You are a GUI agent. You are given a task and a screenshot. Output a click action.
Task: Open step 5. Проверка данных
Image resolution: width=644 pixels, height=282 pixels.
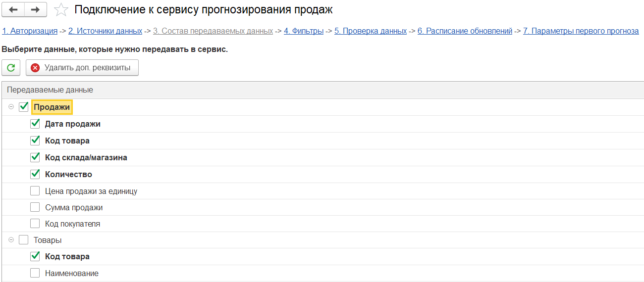tap(371, 31)
